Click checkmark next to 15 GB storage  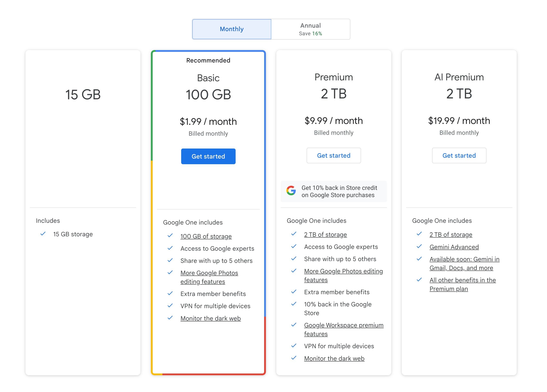pyautogui.click(x=43, y=234)
